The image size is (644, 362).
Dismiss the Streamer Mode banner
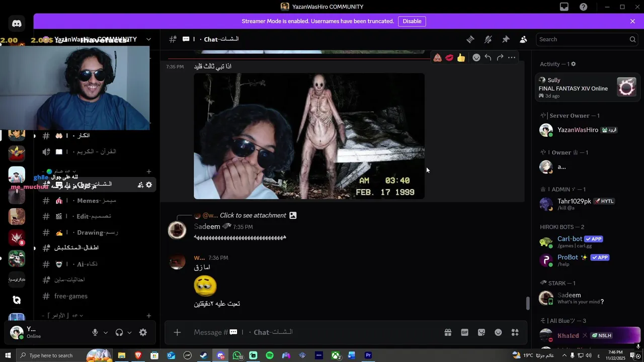[x=632, y=21]
